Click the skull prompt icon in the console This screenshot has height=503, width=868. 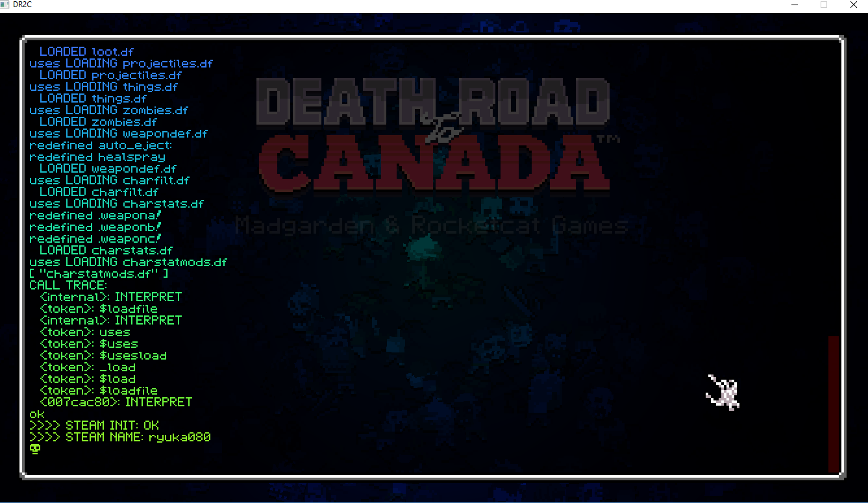point(34,448)
